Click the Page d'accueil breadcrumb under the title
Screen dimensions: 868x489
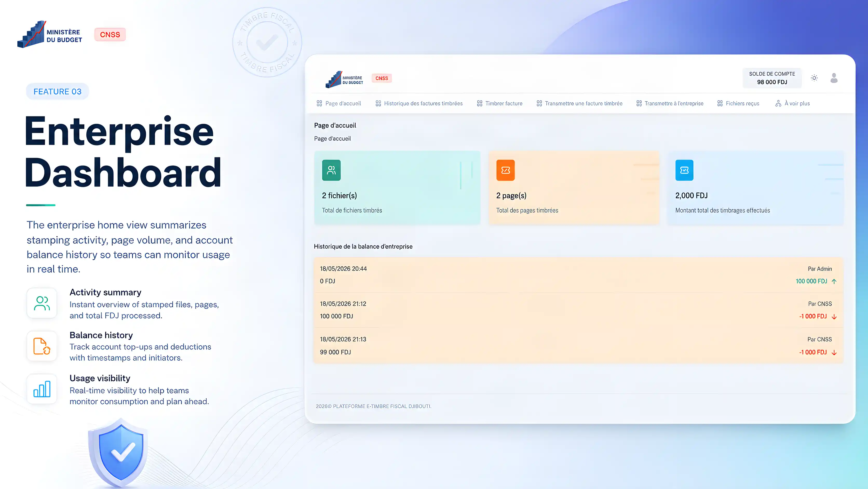coord(332,138)
